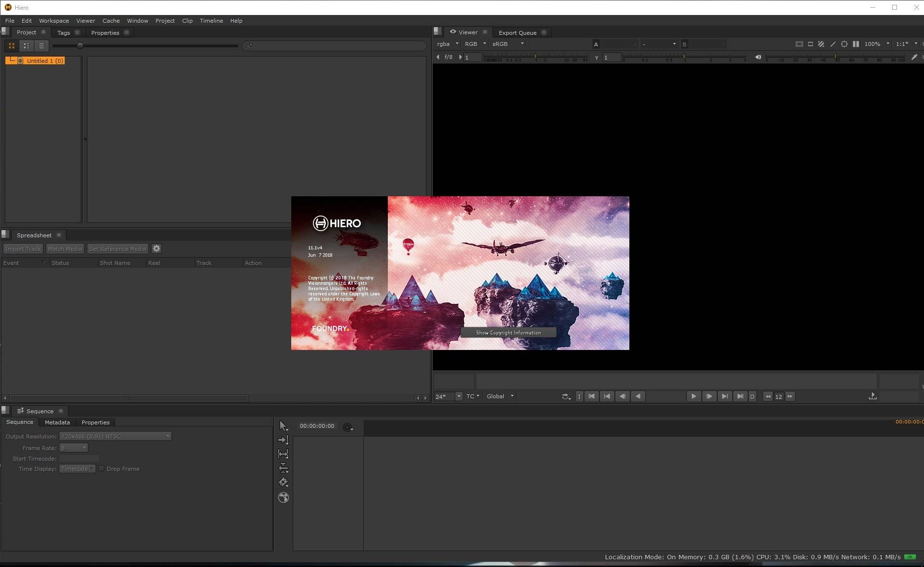The height and width of the screenshot is (567, 924).
Task: Select the track select forward tool
Action: pyautogui.click(x=283, y=440)
